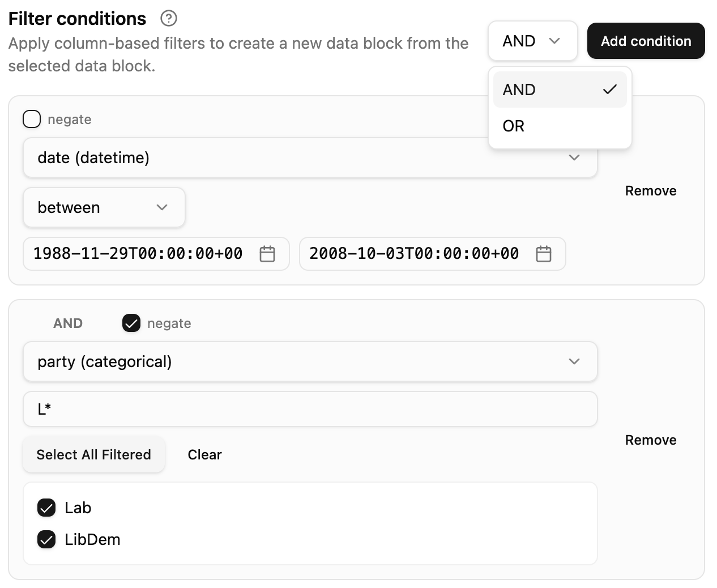This screenshot has height=588, width=717.
Task: Focus the start date field 1988-11-29
Action: pyautogui.click(x=156, y=254)
